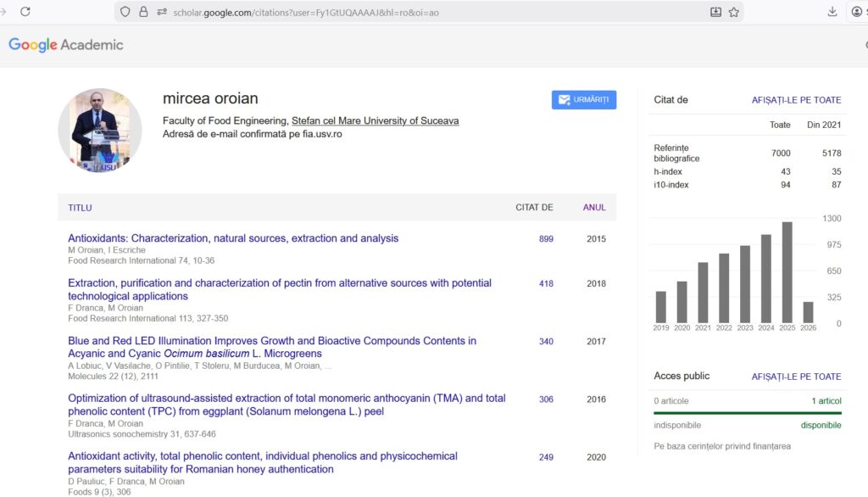868x497 pixels.
Task: Click the install-app icon in address bar
Action: click(715, 12)
